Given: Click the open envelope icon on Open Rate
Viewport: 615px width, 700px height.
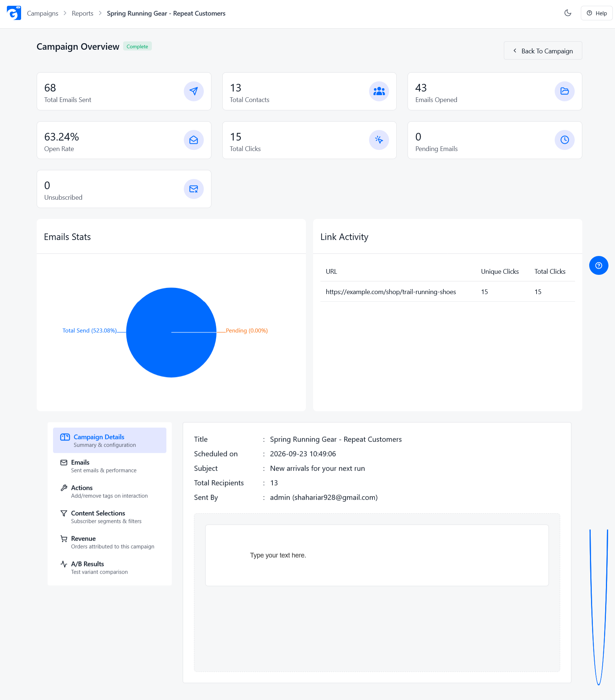Looking at the screenshot, I should coord(194,140).
